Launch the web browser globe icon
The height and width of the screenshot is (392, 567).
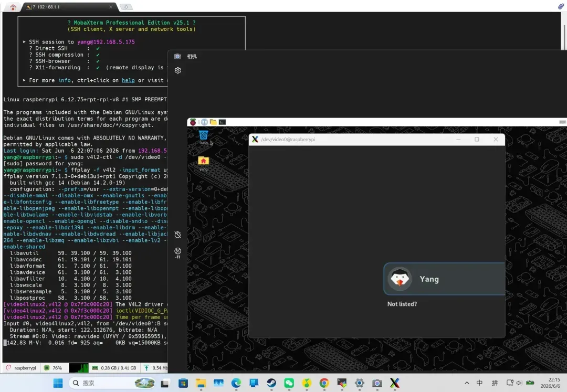click(x=204, y=122)
